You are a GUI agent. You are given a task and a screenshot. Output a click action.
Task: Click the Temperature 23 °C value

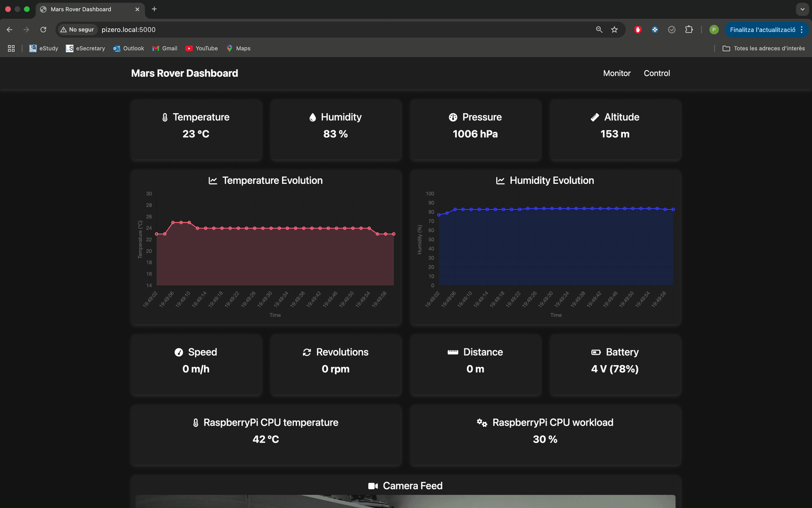pyautogui.click(x=196, y=134)
